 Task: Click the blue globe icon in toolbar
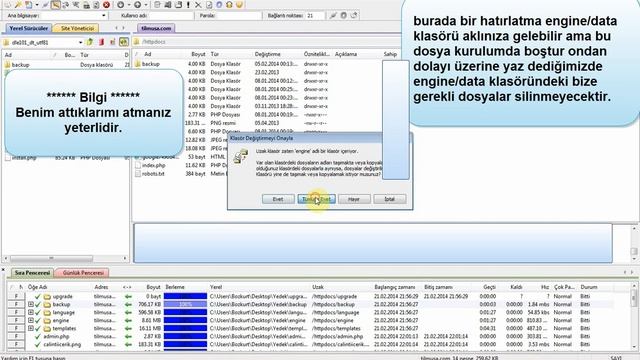point(219,5)
